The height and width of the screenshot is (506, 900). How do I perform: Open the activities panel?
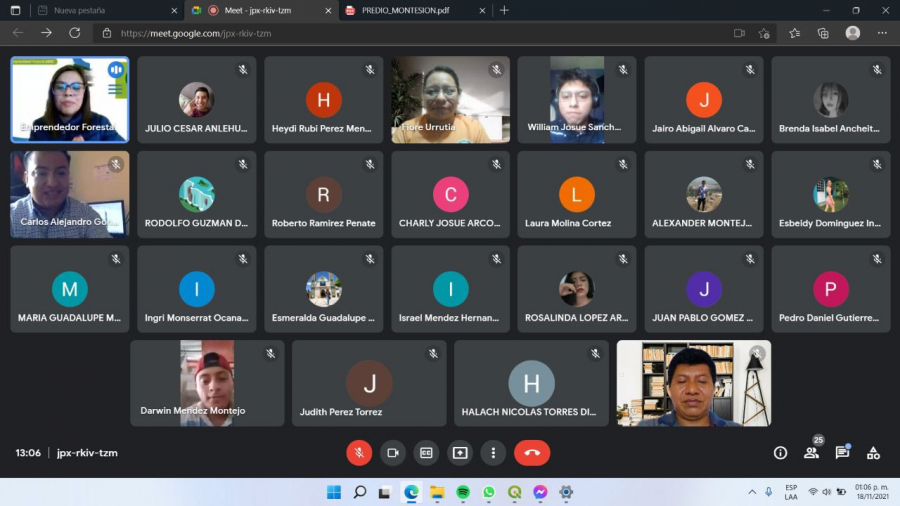coord(873,453)
